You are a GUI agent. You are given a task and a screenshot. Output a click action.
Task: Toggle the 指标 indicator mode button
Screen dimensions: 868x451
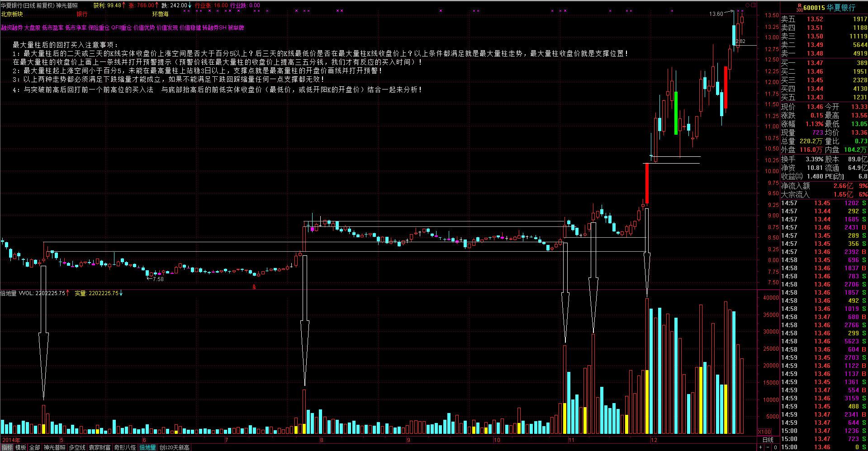coord(7,447)
